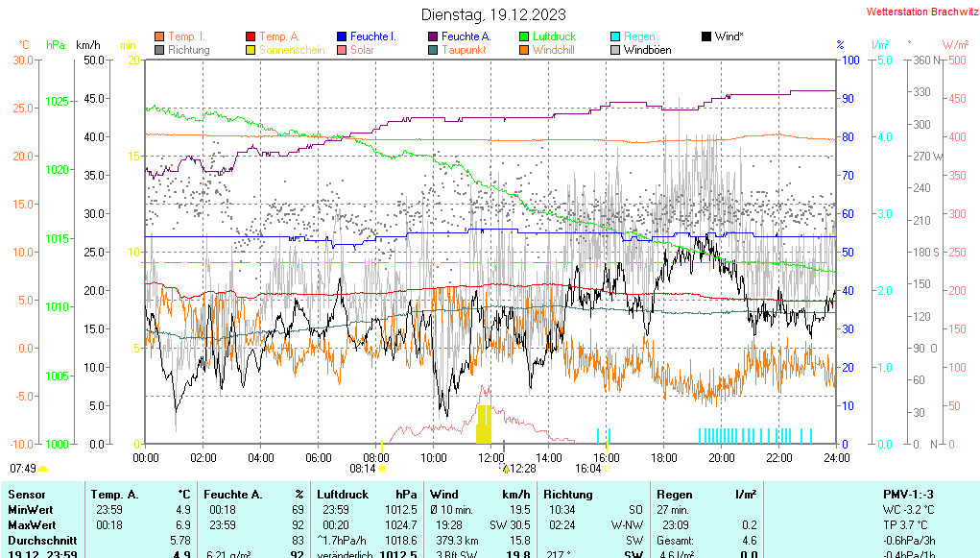
Task: Click the Luftdruck column header in table
Action: pos(344,494)
